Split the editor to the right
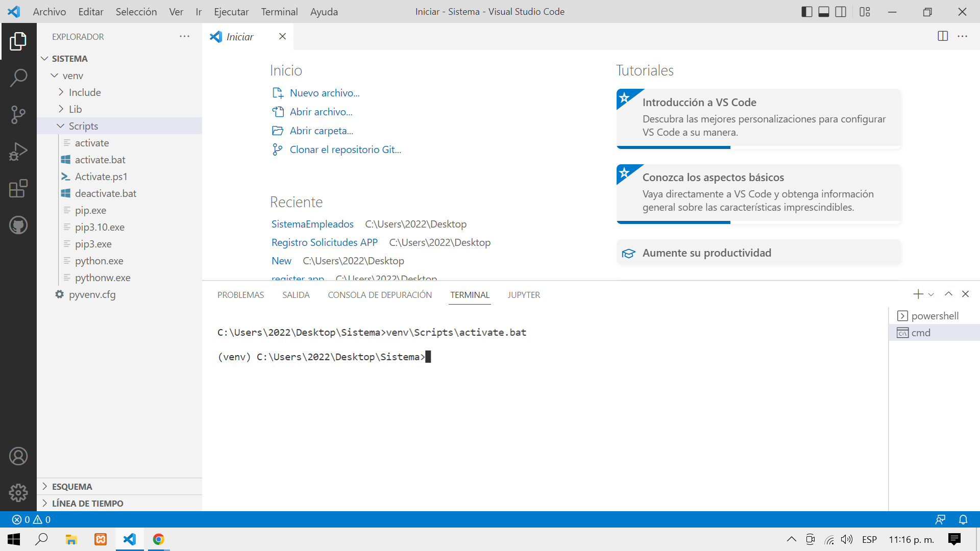The image size is (980, 551). tap(942, 36)
